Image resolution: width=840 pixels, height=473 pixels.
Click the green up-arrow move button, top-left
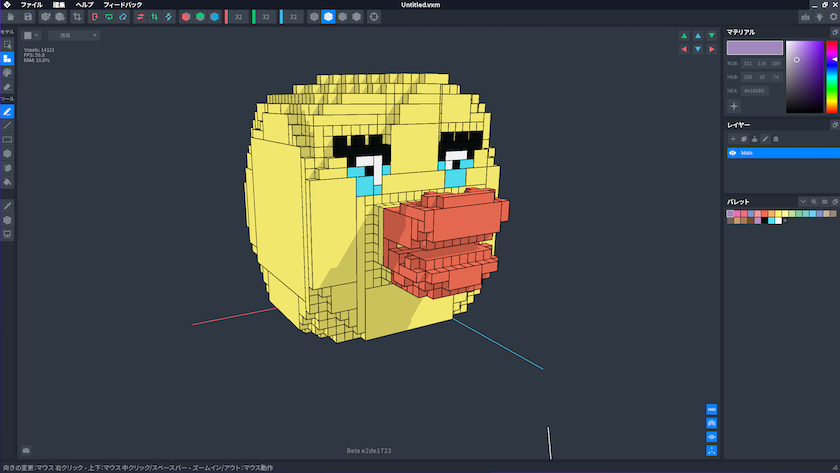point(684,35)
